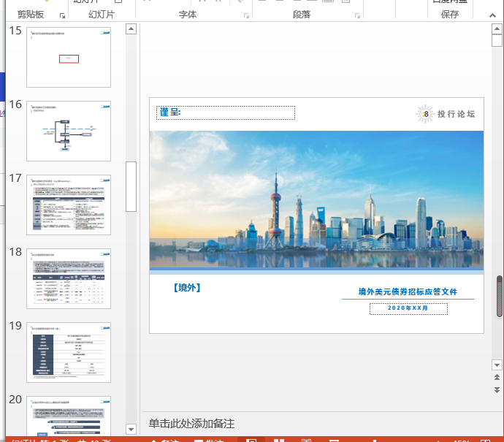Select slide 17 thumbnail
This screenshot has width=504, height=442.
(69, 205)
